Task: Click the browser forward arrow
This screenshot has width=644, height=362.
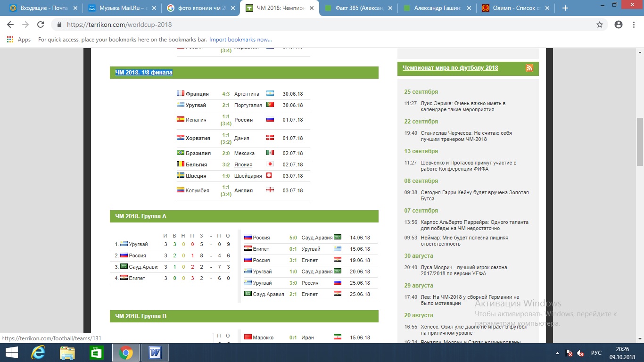Action: click(25, 25)
